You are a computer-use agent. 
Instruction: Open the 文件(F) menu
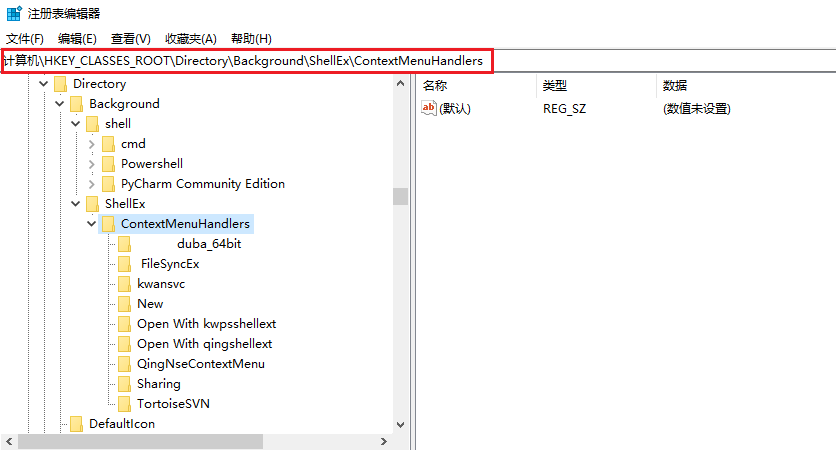25,38
